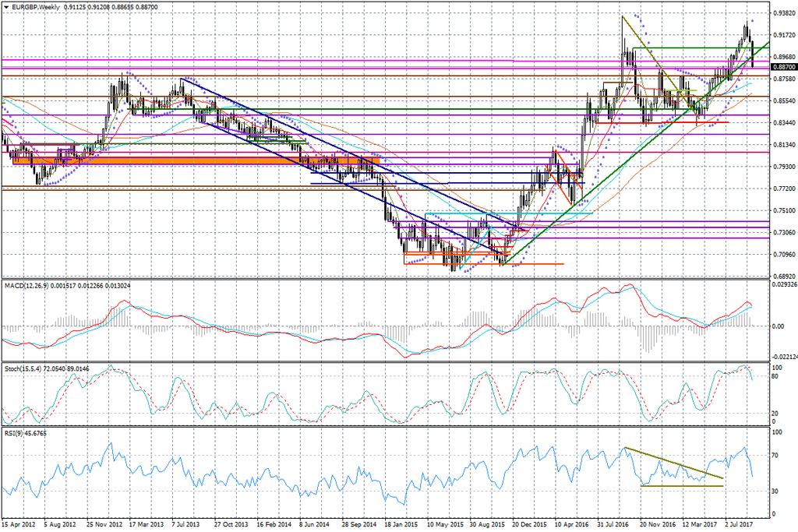Click Stochastic scale level 80
The width and height of the screenshot is (798, 532).
(775, 376)
